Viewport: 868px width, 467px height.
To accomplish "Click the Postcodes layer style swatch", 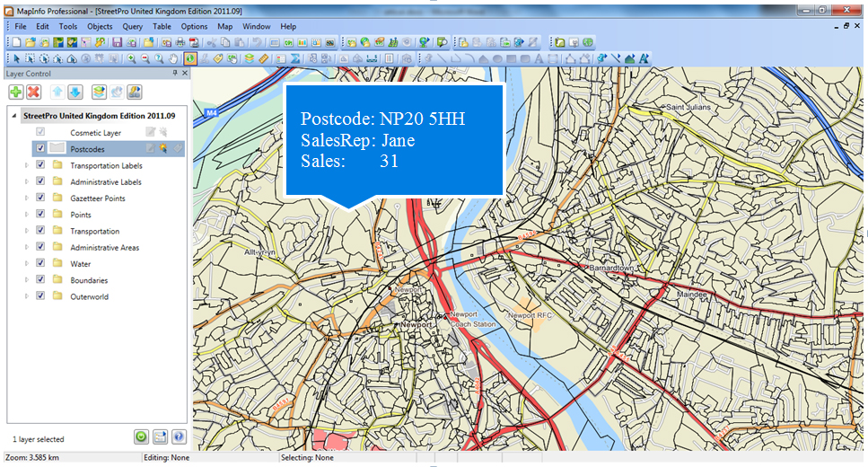I will tap(57, 148).
